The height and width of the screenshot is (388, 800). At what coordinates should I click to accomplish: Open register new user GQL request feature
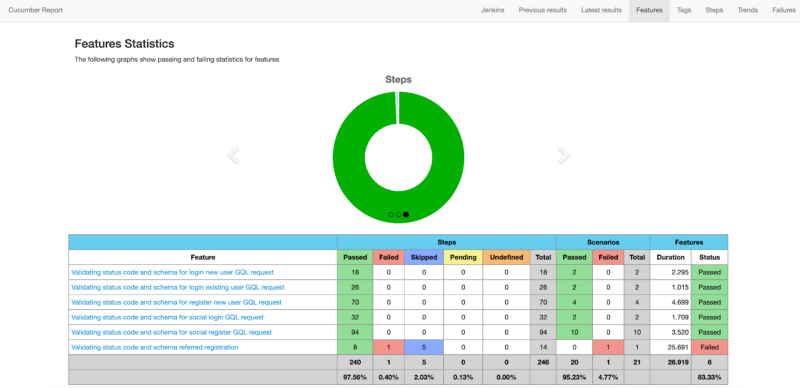[x=177, y=302]
